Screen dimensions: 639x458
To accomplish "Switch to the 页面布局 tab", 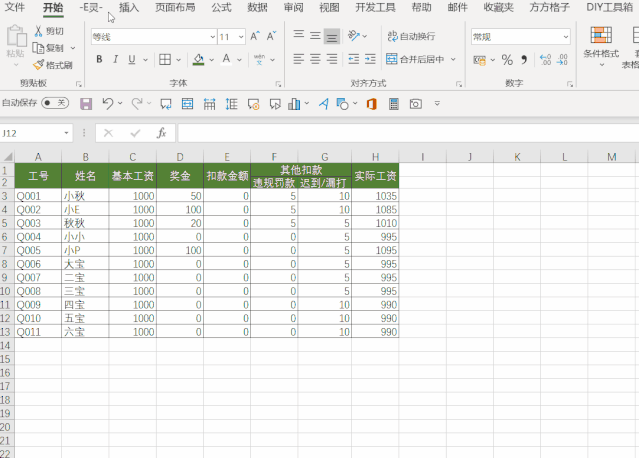I will tap(175, 7).
